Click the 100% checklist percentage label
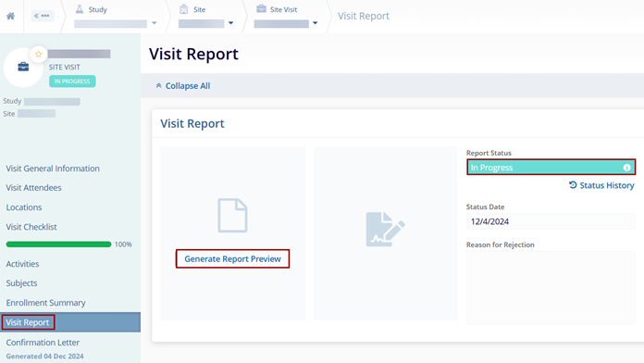 click(123, 244)
